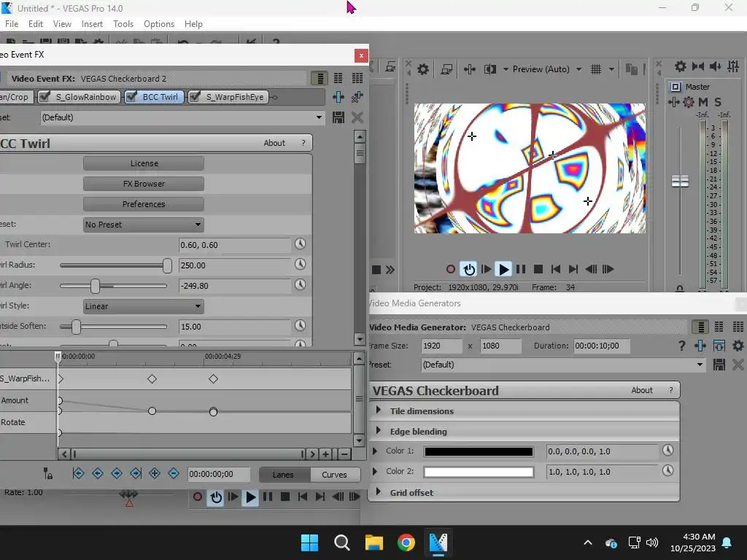Expand Color 1 parameter

[x=374, y=451]
